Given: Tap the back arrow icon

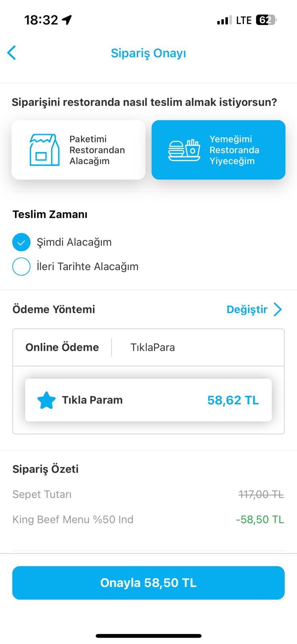Looking at the screenshot, I should point(12,53).
